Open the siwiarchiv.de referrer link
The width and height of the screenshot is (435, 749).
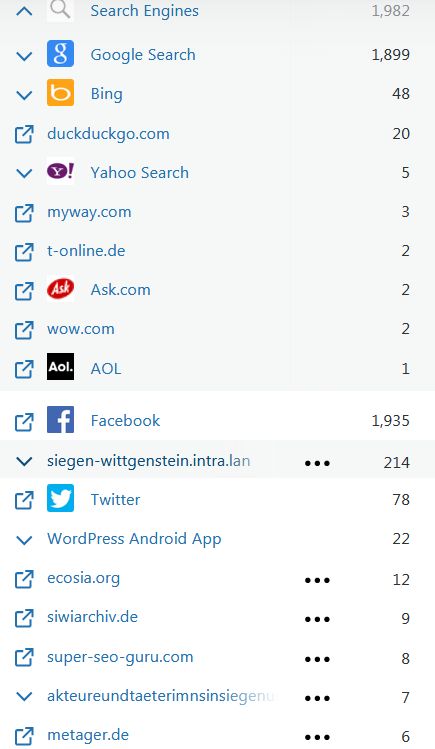(x=92, y=617)
